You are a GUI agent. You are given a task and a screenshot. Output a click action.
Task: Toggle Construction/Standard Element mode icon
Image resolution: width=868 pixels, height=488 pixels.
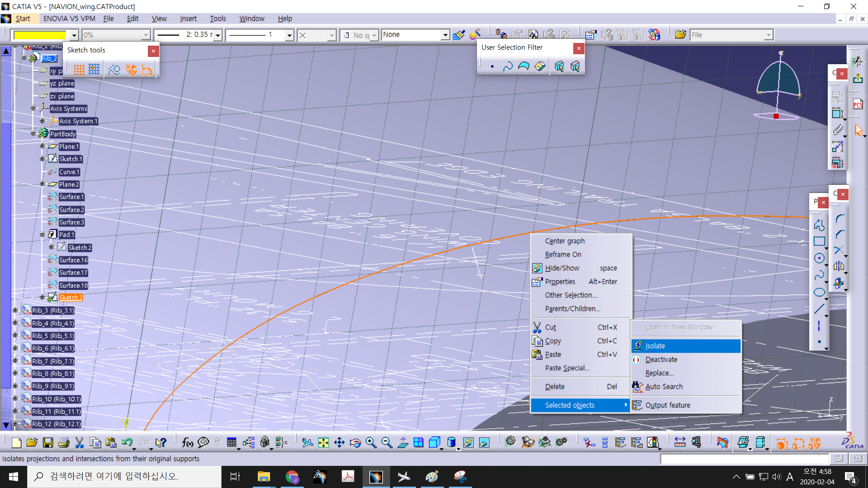pyautogui.click(x=114, y=70)
